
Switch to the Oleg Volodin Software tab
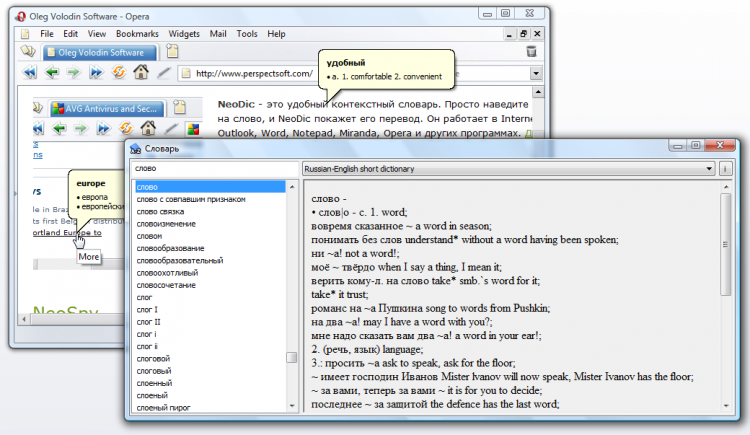point(99,52)
